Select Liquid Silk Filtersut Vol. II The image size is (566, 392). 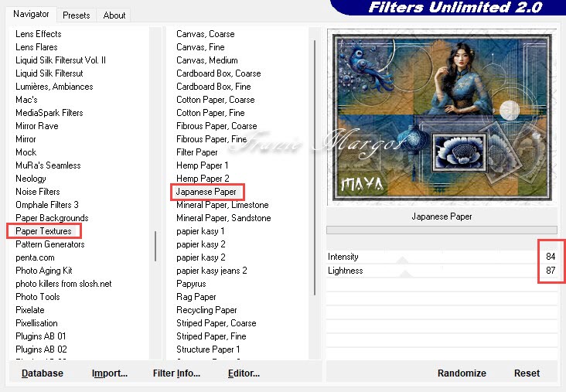60,60
